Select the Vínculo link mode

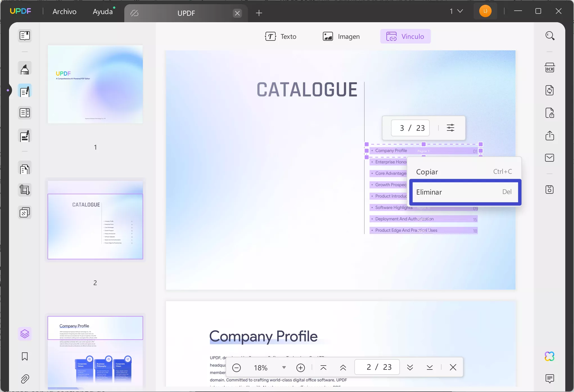point(405,37)
